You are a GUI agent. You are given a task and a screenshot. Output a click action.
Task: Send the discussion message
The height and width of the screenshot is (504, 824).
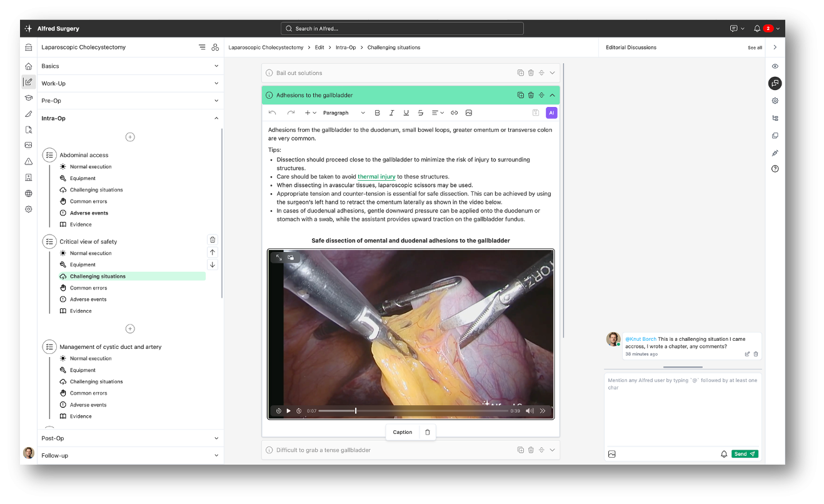click(x=745, y=454)
